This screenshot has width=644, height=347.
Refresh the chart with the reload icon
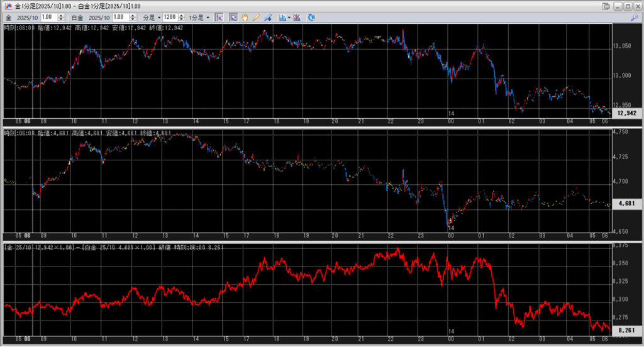click(x=311, y=17)
